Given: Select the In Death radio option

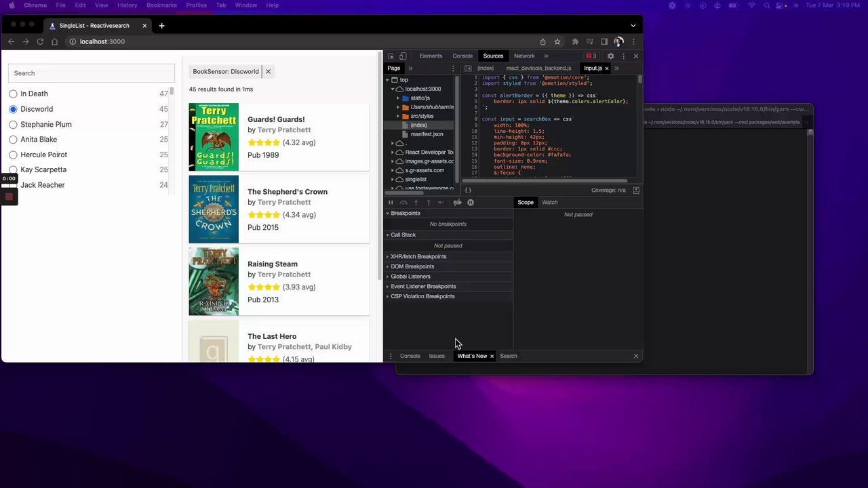Looking at the screenshot, I should click(13, 94).
